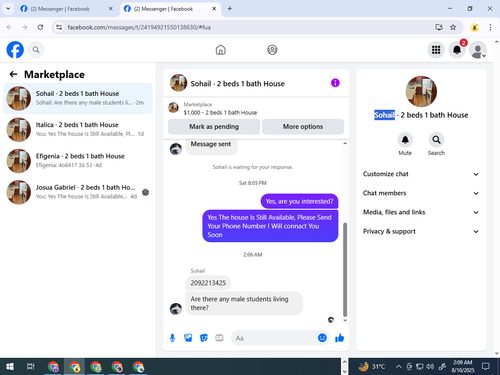Open Josua Gabriel conversation in list

tap(78, 192)
